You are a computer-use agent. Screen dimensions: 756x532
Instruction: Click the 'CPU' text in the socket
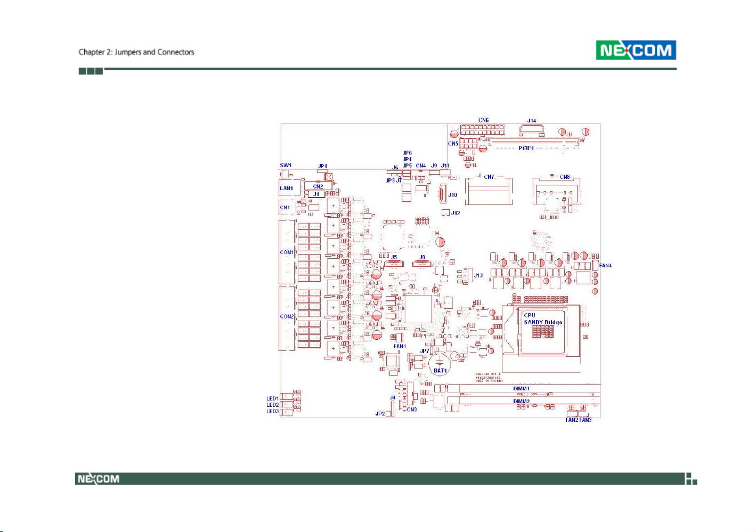pyautogui.click(x=530, y=315)
